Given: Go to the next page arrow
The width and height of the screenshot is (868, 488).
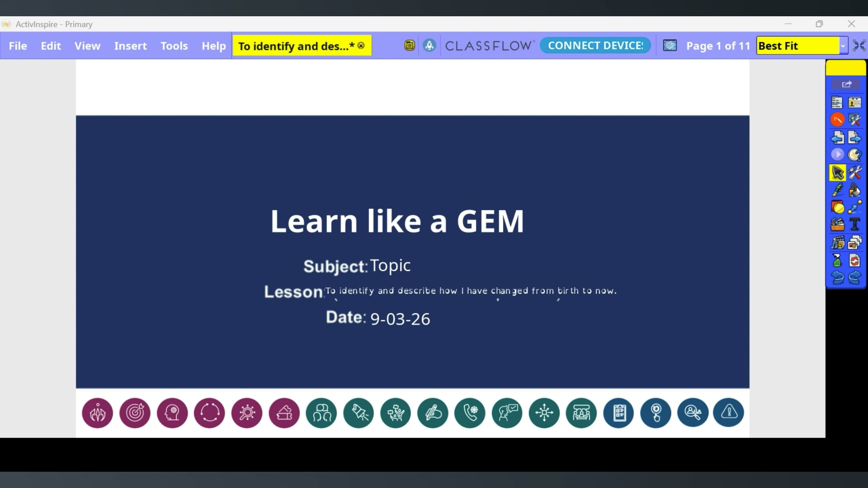Looking at the screenshot, I should (854, 137).
